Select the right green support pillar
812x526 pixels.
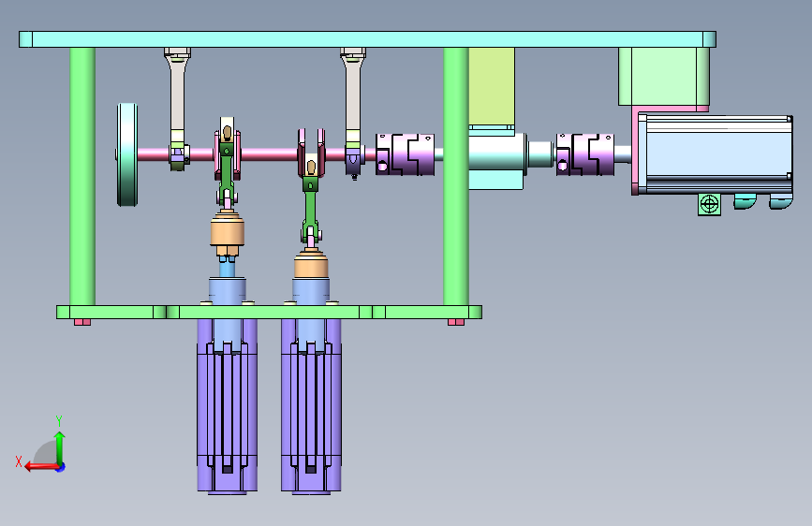click(x=456, y=176)
